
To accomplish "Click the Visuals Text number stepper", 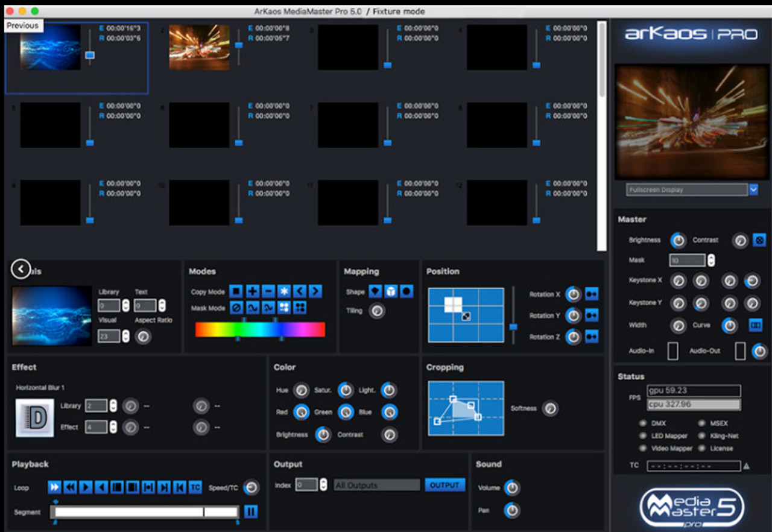I will coord(162,305).
